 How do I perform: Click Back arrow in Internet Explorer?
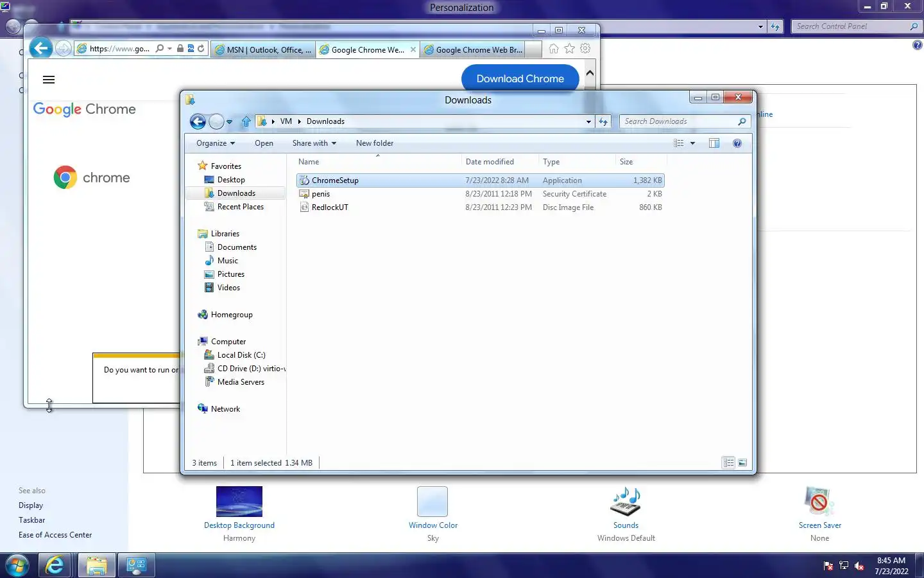pos(40,48)
